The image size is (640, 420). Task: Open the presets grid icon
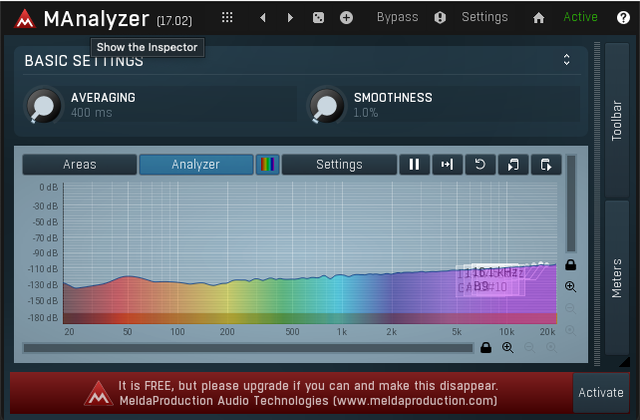[x=227, y=17]
